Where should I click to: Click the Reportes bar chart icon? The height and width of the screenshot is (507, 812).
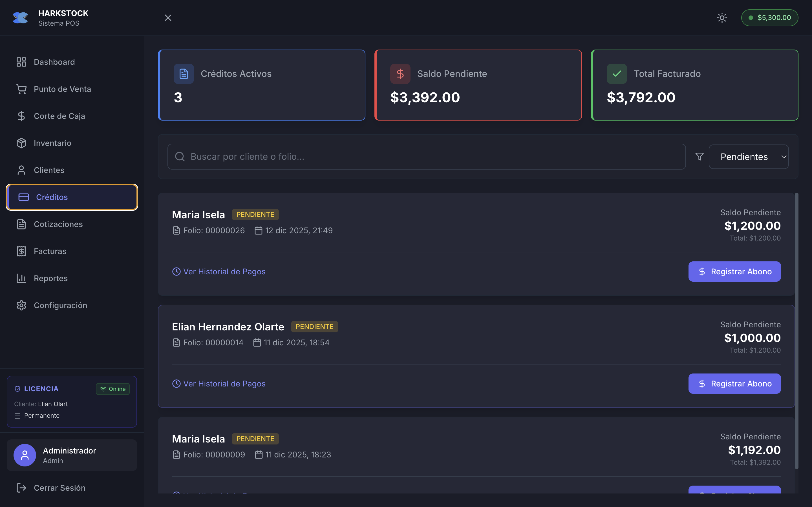click(x=21, y=278)
